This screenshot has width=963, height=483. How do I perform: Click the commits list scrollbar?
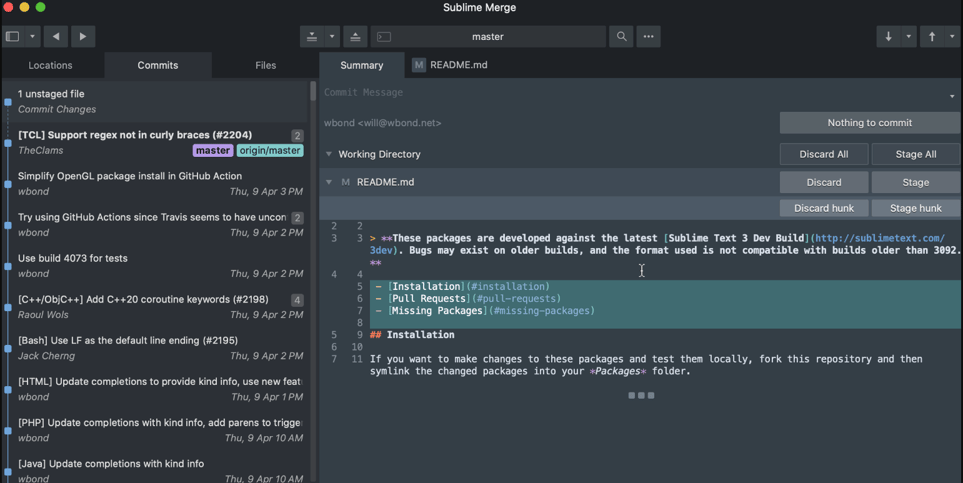pos(313,91)
